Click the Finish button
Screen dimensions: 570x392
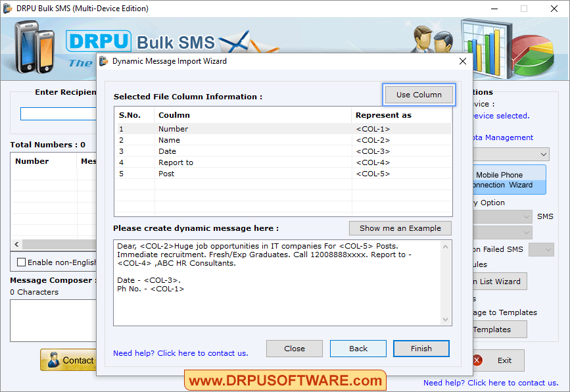[421, 349]
